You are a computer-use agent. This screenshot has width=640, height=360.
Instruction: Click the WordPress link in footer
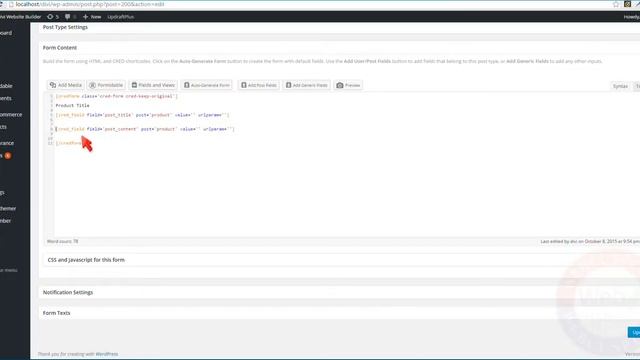click(x=107, y=354)
